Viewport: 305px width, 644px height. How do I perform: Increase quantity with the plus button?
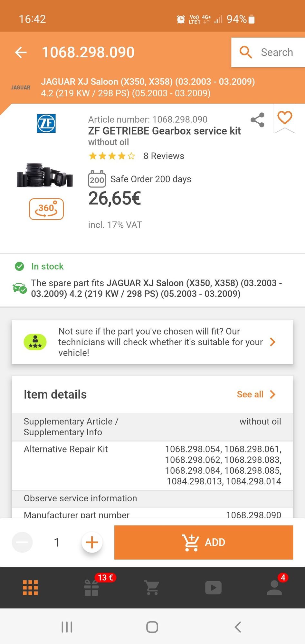click(92, 542)
